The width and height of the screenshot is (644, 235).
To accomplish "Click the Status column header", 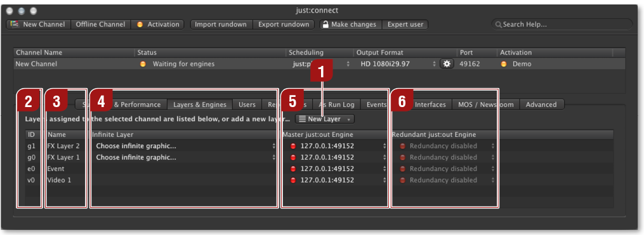I will click(x=210, y=53).
